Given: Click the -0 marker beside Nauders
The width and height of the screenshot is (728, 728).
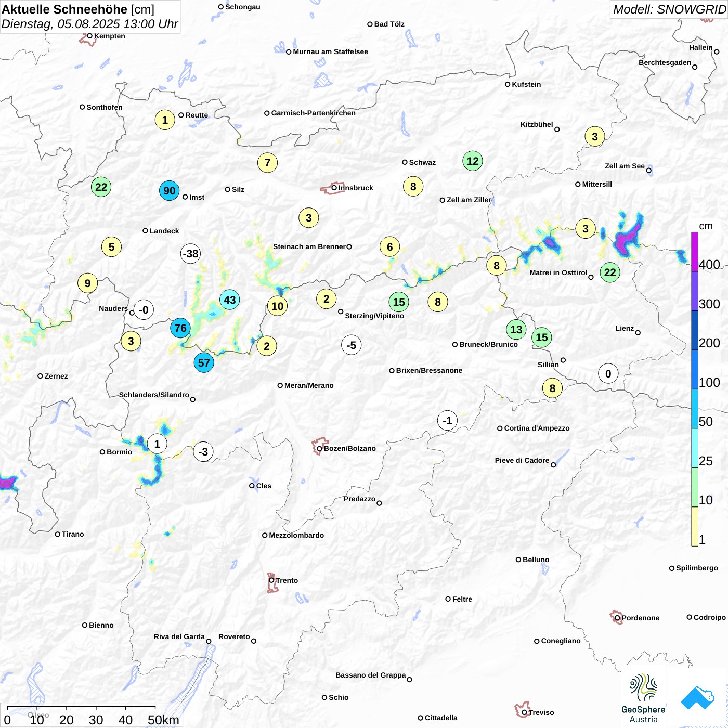Looking at the screenshot, I should pyautogui.click(x=144, y=310).
